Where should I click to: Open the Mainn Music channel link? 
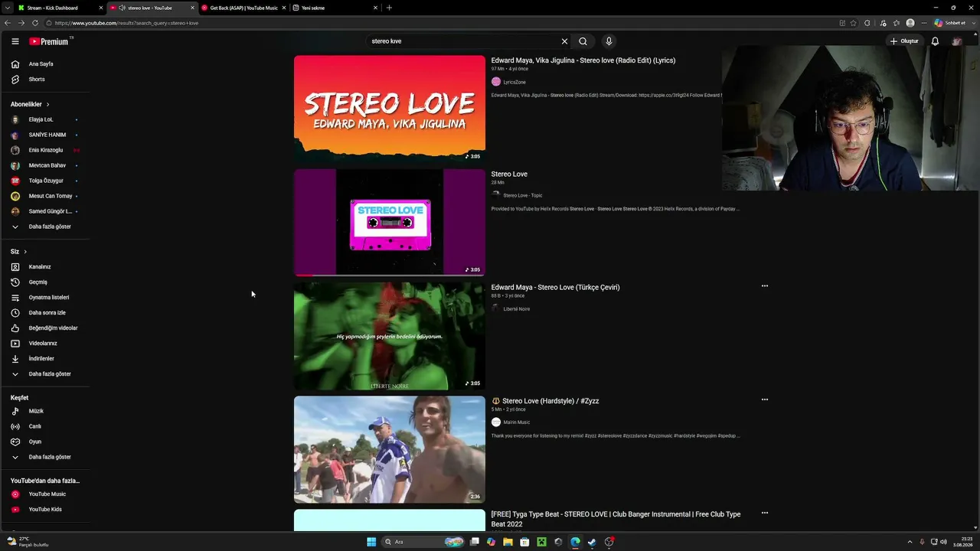(516, 422)
